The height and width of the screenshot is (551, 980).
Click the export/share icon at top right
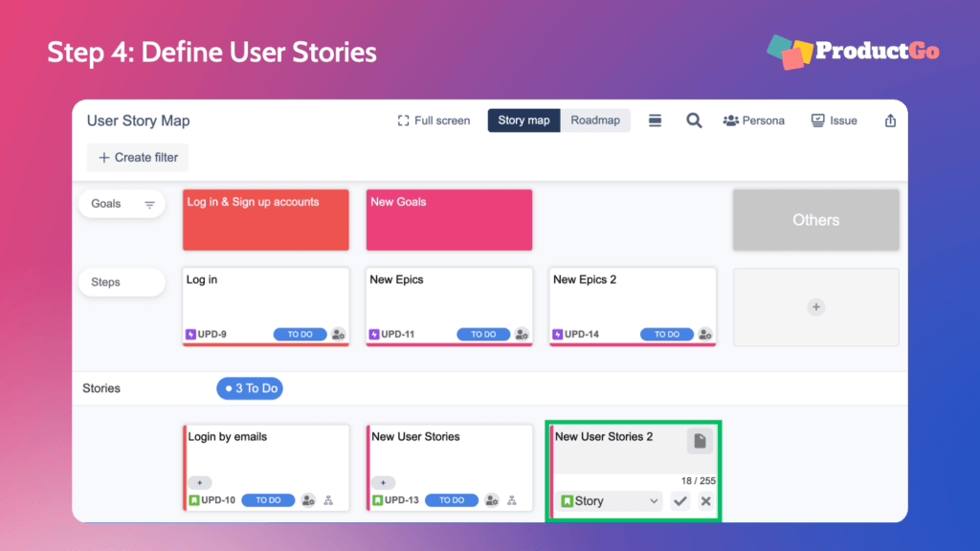890,121
